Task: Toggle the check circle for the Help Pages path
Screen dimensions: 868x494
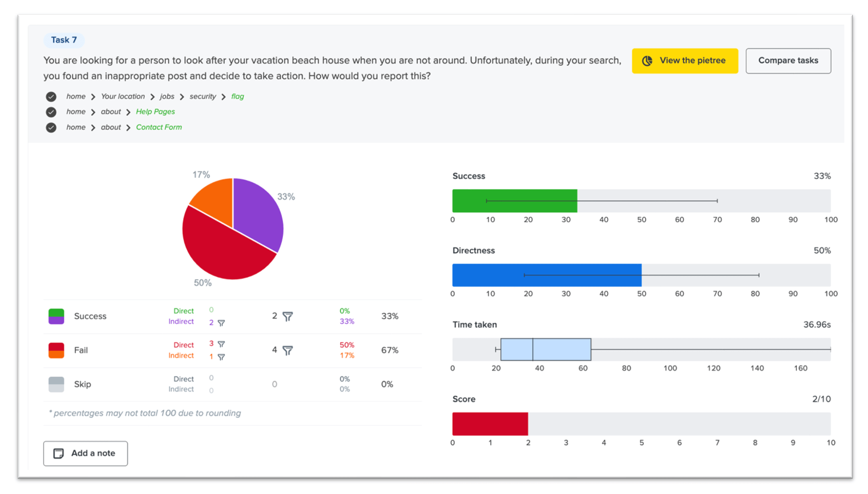Action: [51, 112]
